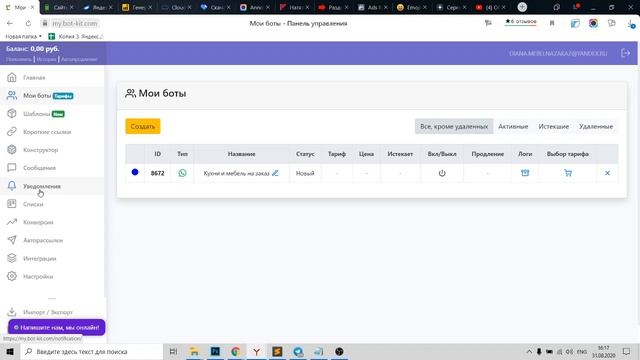Click bot name Кухни и мебель на заказ

[236, 173]
